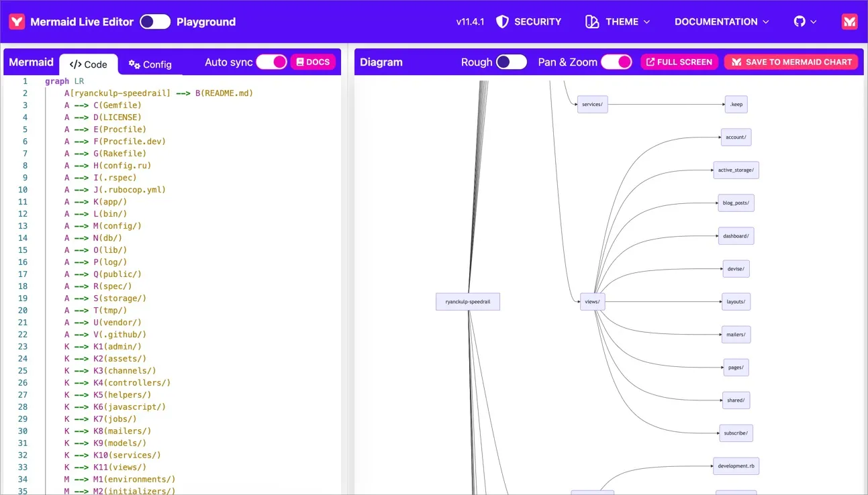The width and height of the screenshot is (868, 495).
Task: Click the Mermaid Chart icon at top right
Action: tap(849, 21)
